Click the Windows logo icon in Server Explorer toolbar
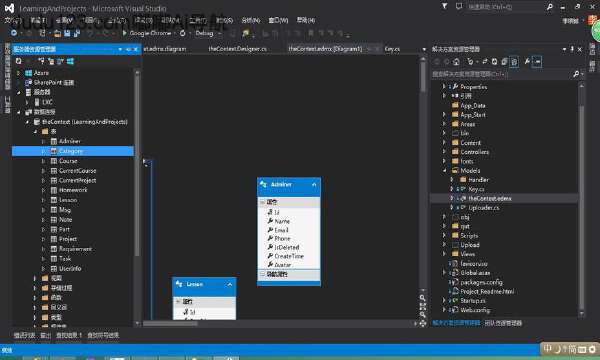Screen dimensions: 600x360 [x=70, y=61]
